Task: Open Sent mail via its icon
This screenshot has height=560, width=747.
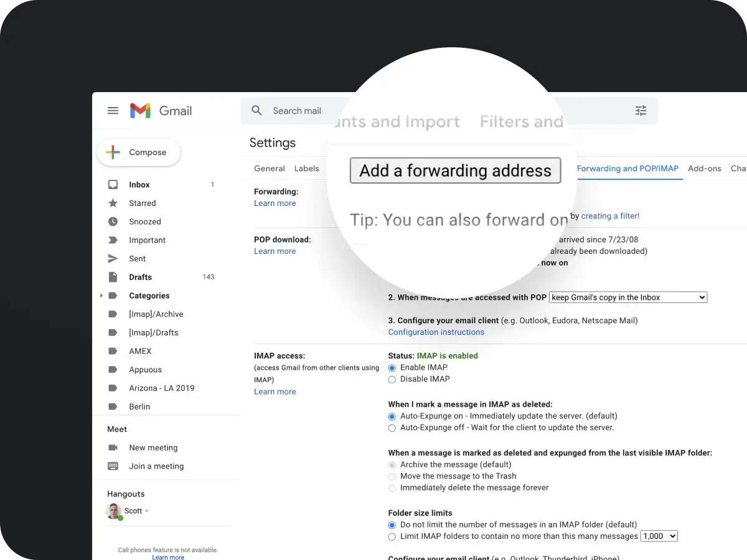Action: tap(113, 258)
